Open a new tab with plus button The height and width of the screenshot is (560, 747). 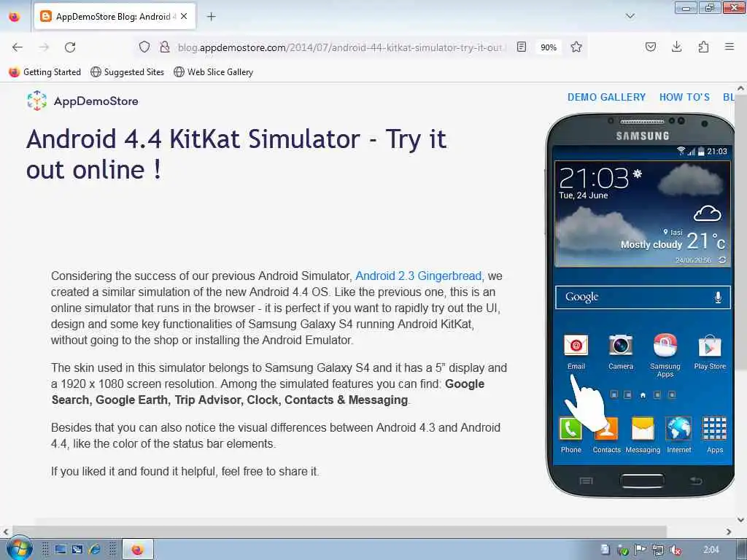212,17
